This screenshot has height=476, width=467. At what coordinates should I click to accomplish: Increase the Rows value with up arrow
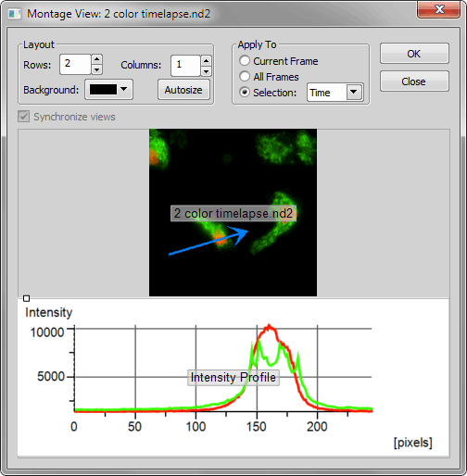[97, 59]
